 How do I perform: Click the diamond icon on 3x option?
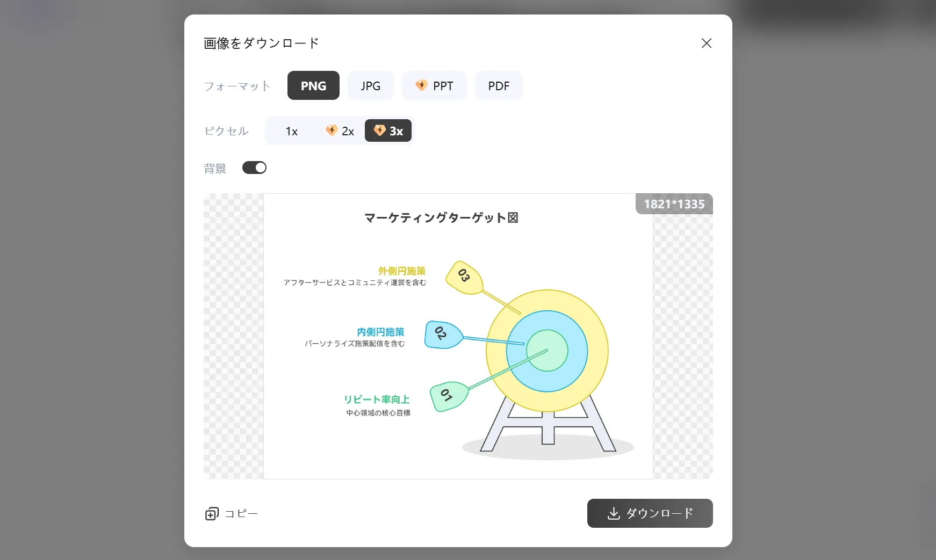point(380,130)
